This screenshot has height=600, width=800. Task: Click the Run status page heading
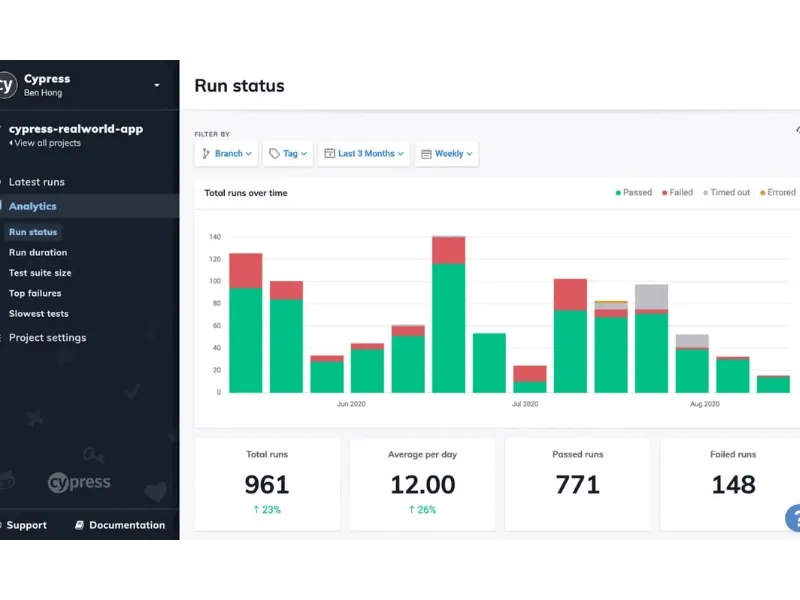click(239, 86)
